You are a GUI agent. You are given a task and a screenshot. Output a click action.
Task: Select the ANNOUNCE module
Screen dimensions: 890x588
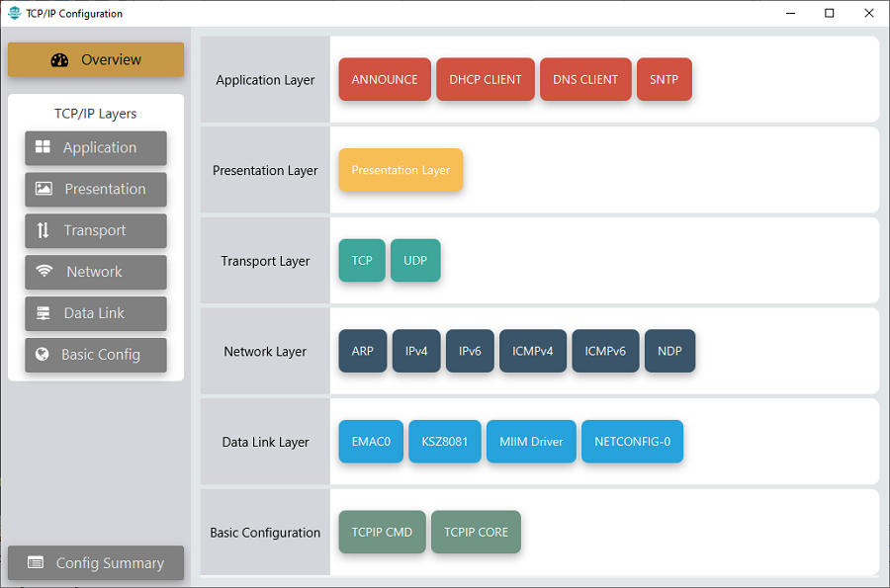(385, 80)
